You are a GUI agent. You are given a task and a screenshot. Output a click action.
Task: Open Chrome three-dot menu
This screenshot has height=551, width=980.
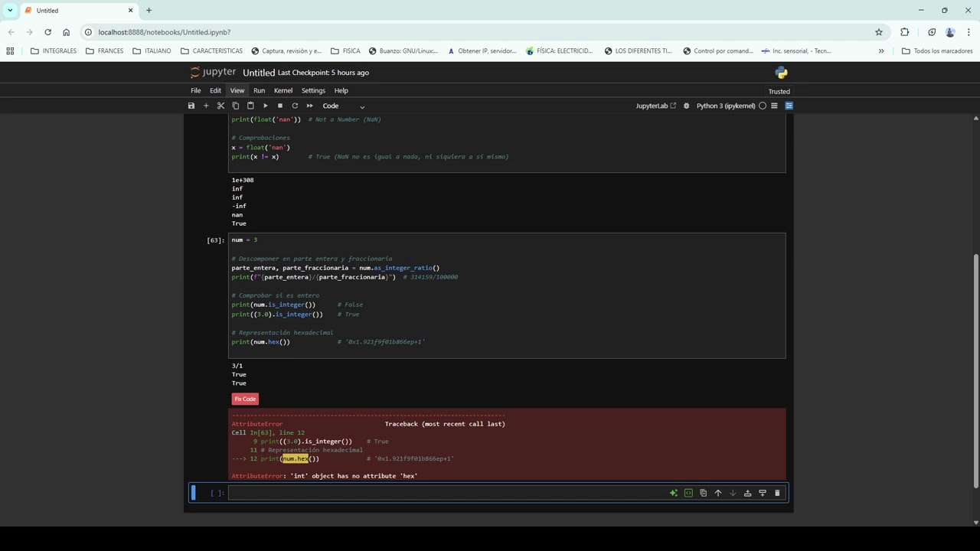[969, 32]
